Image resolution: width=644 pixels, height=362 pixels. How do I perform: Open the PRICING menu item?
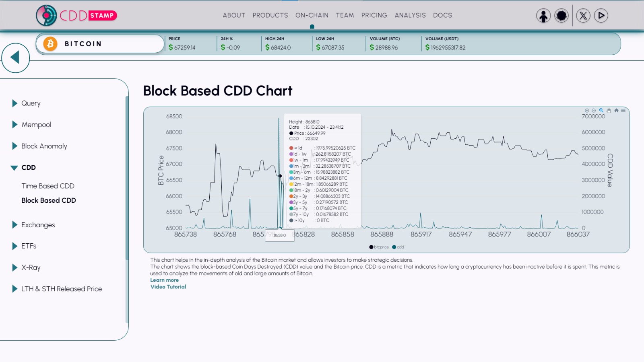[374, 15]
